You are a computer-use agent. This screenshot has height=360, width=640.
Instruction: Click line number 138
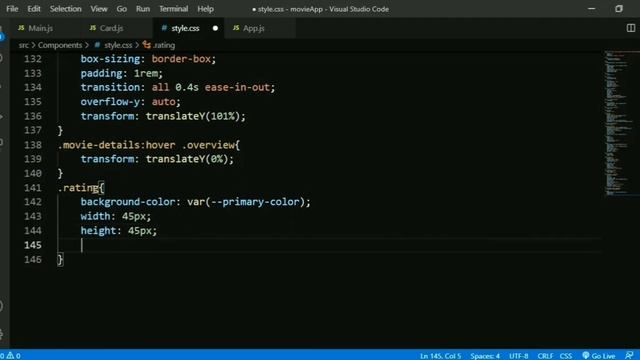click(33, 145)
